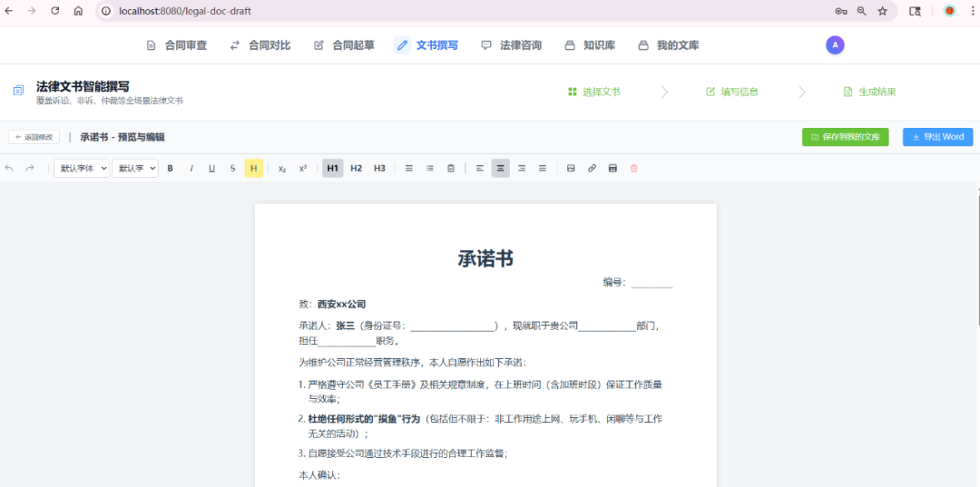
Task: Click the red trash delete icon
Action: pyautogui.click(x=633, y=168)
